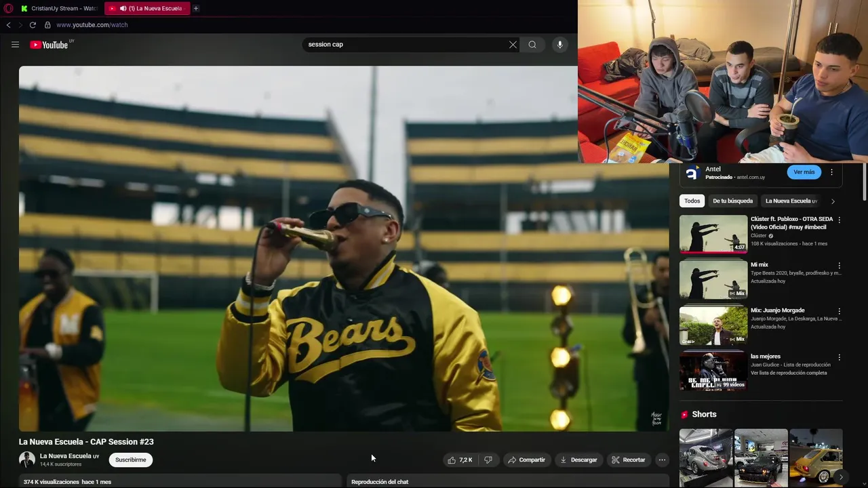The height and width of the screenshot is (488, 868).
Task: Click the Compartir button
Action: click(x=526, y=460)
